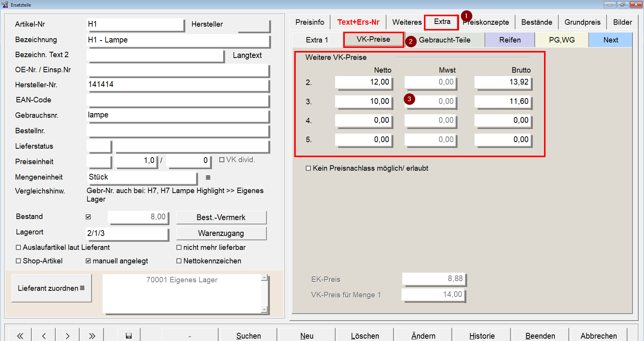The image size is (644, 341).
Task: Select the Weiteres tab
Action: (x=407, y=22)
